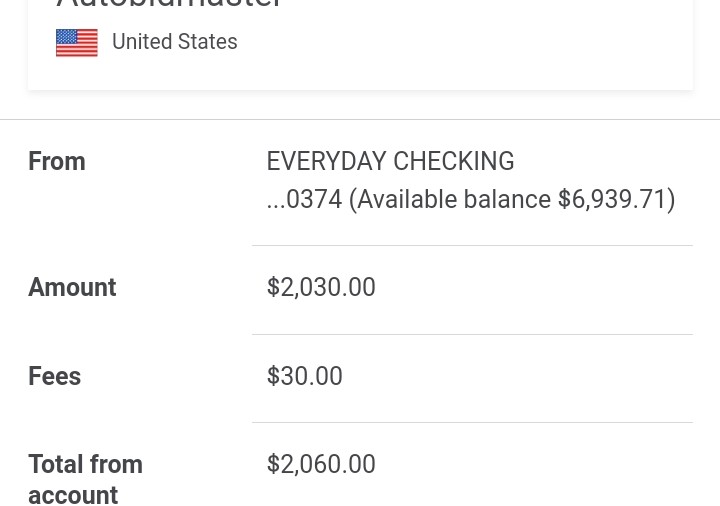Click the account number ending ...0374

point(305,200)
